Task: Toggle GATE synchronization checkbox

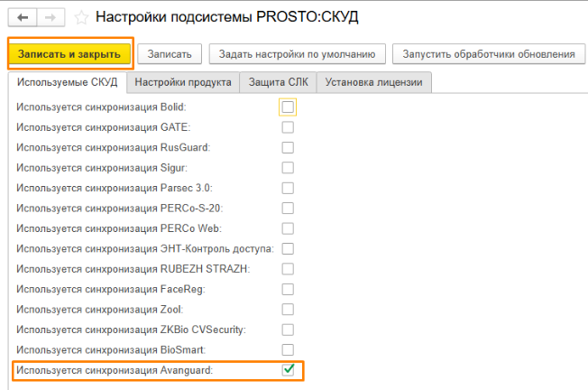Action: pos(288,127)
